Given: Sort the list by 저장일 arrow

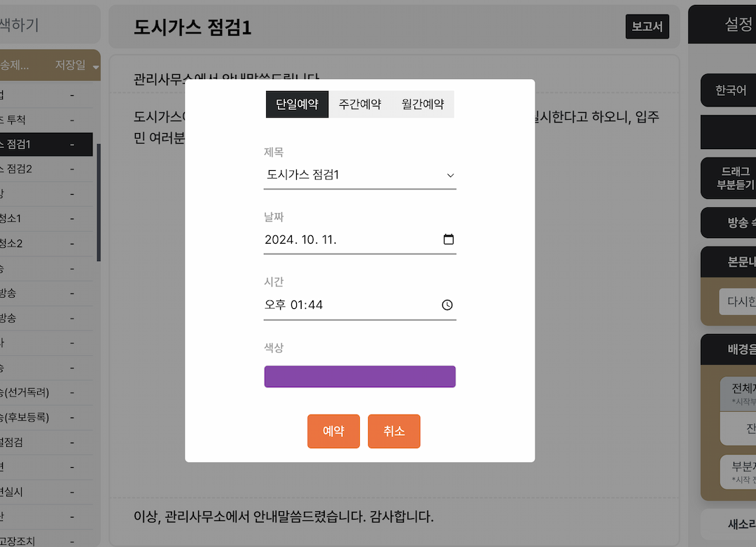Looking at the screenshot, I should pos(95,67).
